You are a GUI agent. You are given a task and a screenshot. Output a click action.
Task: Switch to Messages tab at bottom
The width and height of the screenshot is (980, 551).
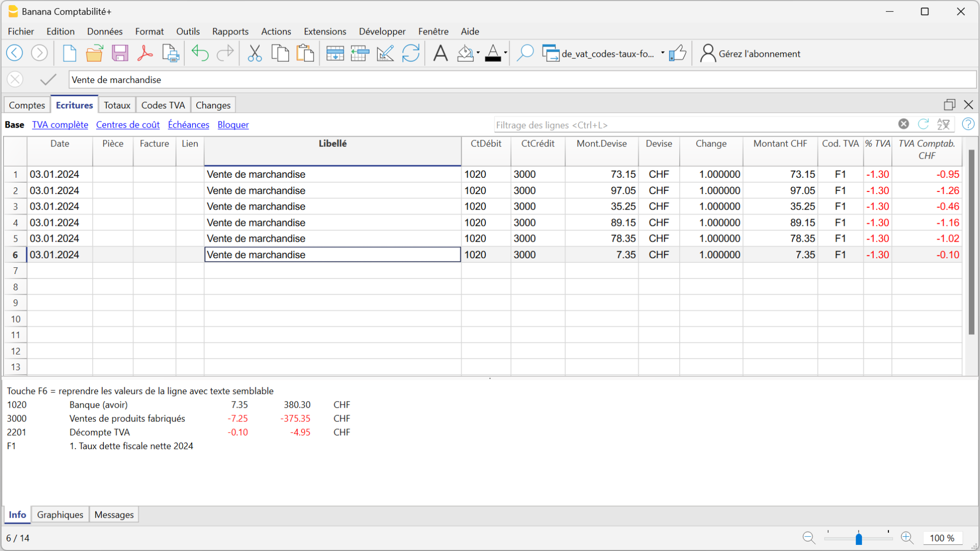[114, 515]
